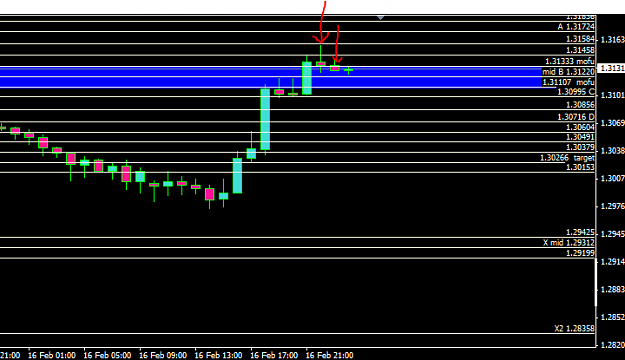625x360 pixels.
Task: Click the '1.31584' level label
Action: 580,39
